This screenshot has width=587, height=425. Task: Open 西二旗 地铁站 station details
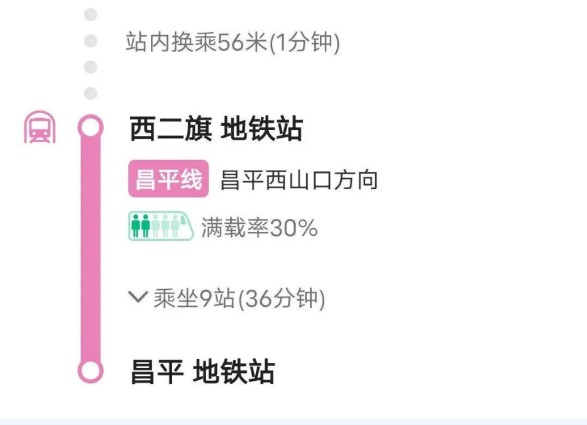pyautogui.click(x=216, y=128)
